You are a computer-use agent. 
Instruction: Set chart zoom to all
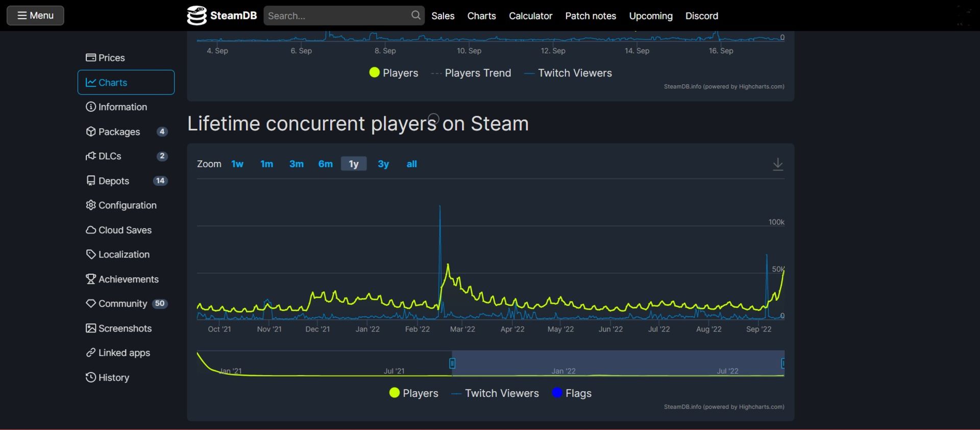click(411, 164)
